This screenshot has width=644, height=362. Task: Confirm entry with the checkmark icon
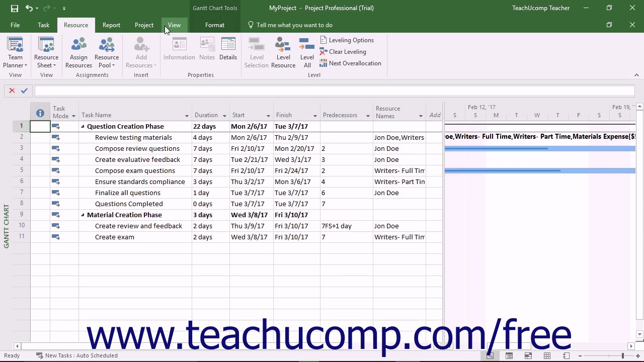coord(24,90)
